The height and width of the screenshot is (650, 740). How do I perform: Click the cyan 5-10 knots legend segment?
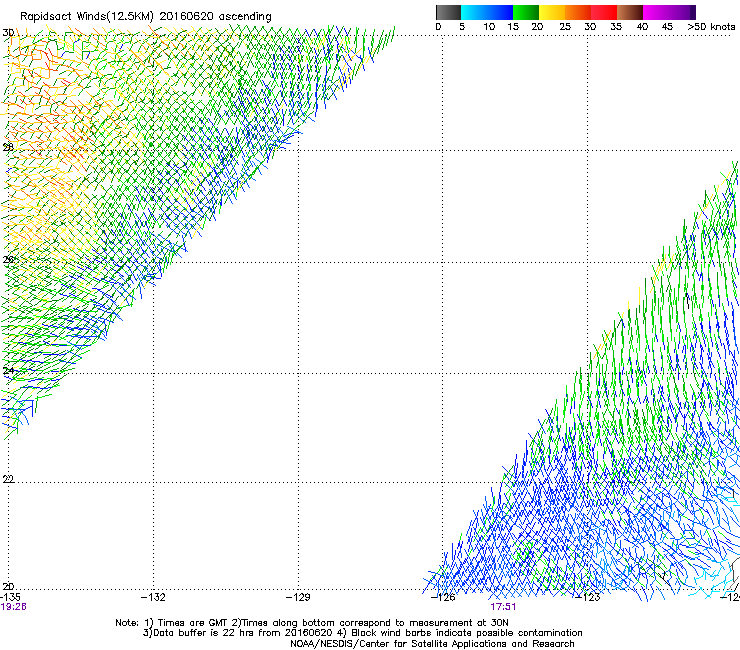click(474, 12)
